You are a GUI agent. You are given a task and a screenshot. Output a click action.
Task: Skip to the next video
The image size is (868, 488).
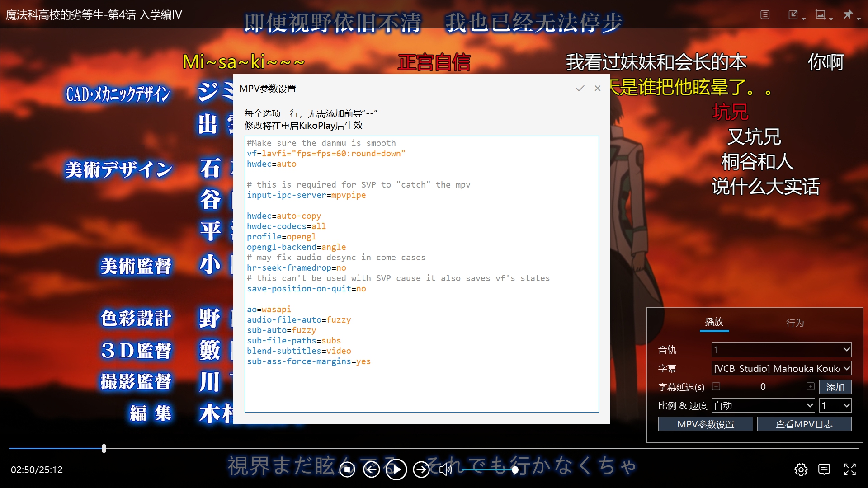point(421,470)
